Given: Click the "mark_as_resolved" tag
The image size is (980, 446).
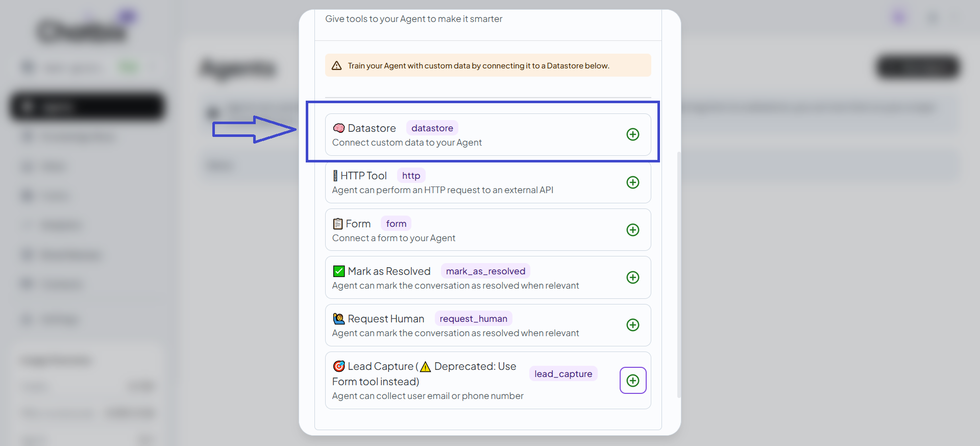Looking at the screenshot, I should (485, 271).
